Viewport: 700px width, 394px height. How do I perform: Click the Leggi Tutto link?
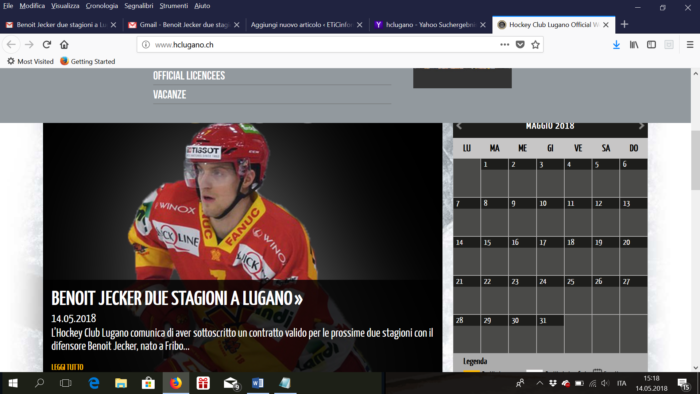point(67,367)
